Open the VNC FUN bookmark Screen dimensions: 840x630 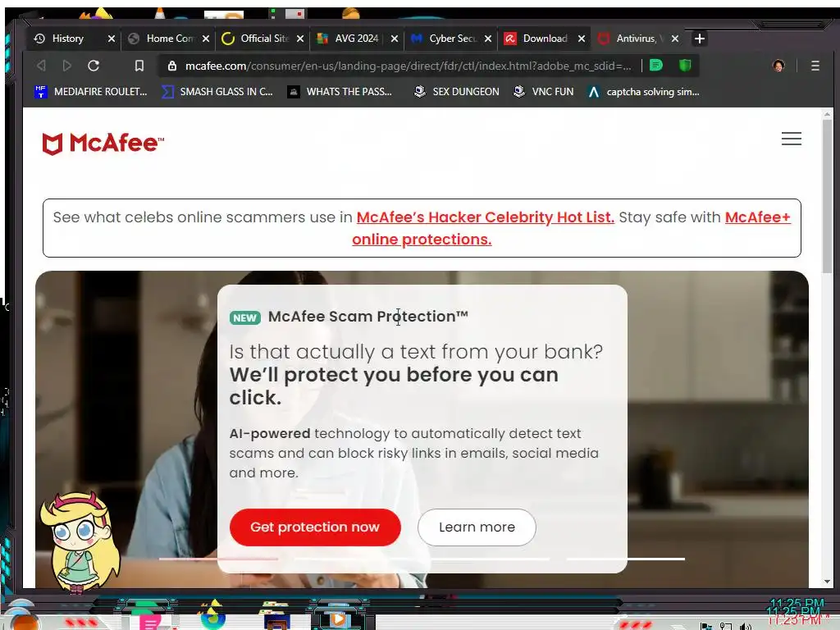543,92
